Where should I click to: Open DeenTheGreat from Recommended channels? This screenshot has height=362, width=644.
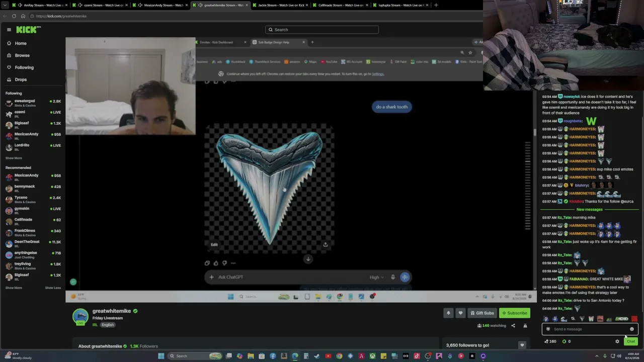coord(33,243)
